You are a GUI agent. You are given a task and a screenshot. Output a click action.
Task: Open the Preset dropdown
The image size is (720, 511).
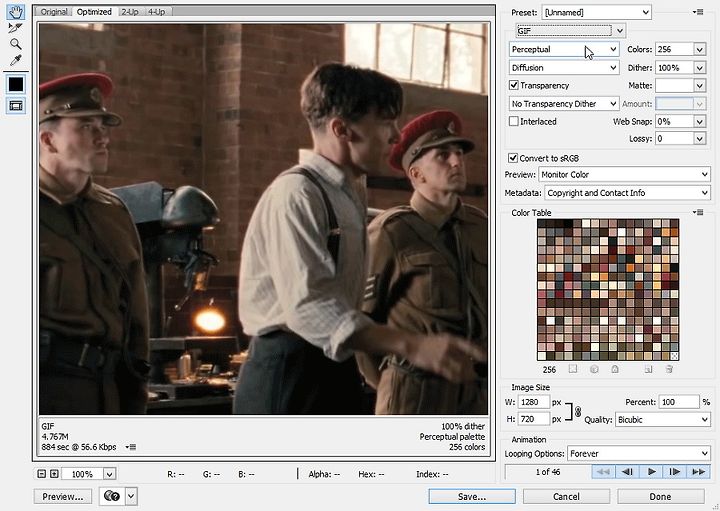[x=596, y=12]
